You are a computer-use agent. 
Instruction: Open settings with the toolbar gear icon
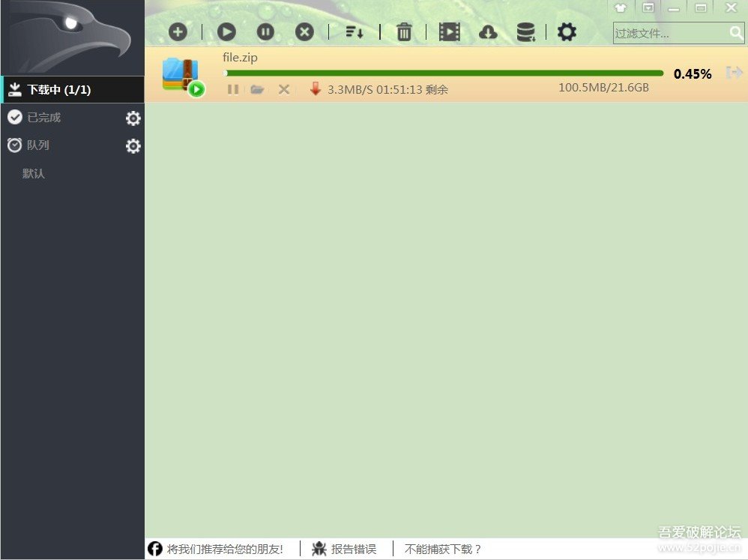567,31
